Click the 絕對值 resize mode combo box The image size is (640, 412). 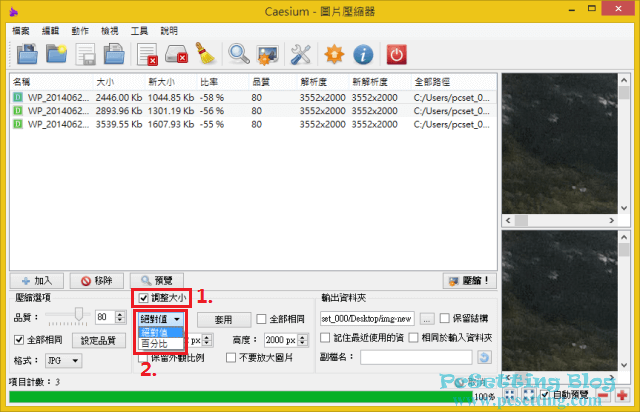click(160, 318)
